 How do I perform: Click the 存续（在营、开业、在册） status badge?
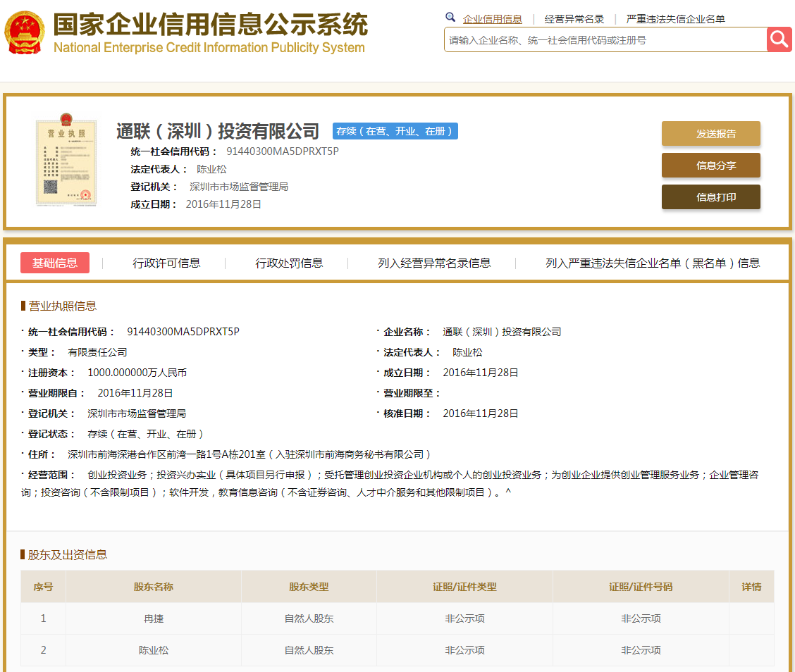(x=395, y=131)
